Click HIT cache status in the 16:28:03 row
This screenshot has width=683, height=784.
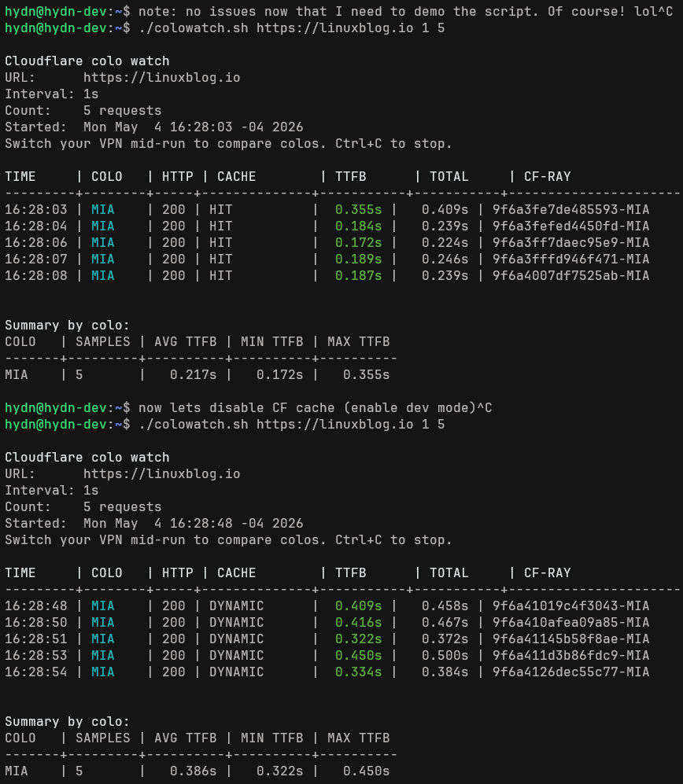(x=220, y=209)
